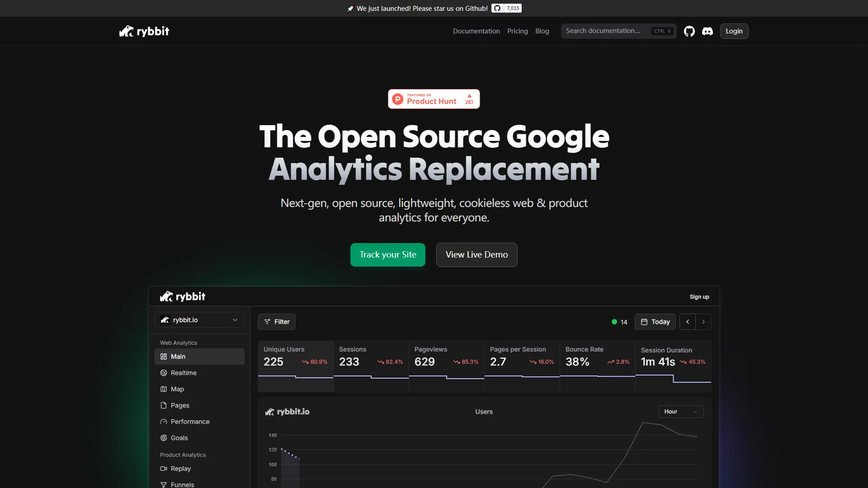Go to the Pricing page
The width and height of the screenshot is (868, 488).
click(517, 31)
